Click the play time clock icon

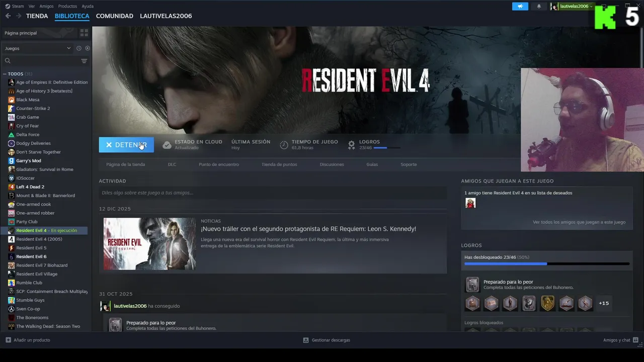tap(284, 145)
